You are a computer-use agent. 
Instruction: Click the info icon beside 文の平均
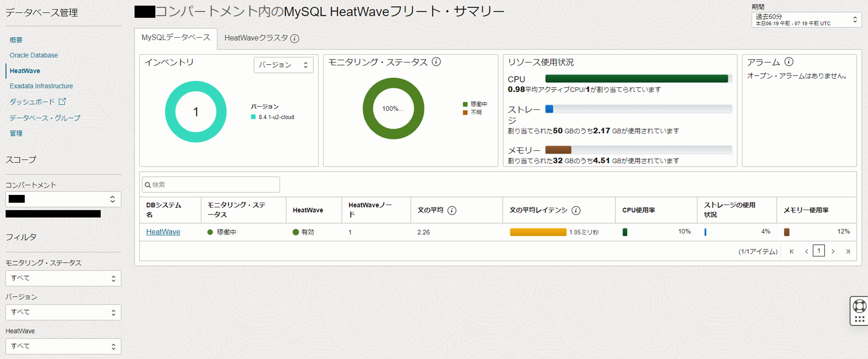tap(452, 211)
